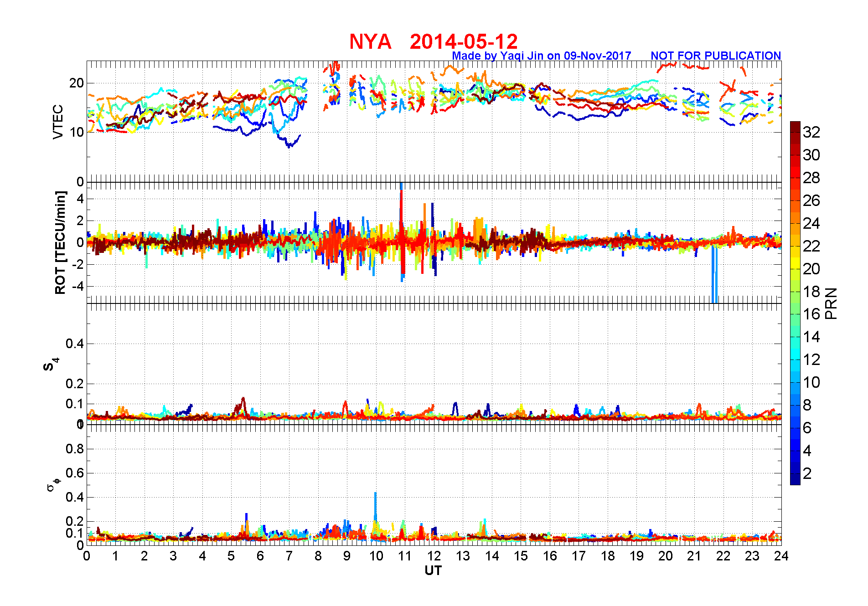Click the PRN colorbar label
The height and width of the screenshot is (606, 868).
(x=832, y=303)
